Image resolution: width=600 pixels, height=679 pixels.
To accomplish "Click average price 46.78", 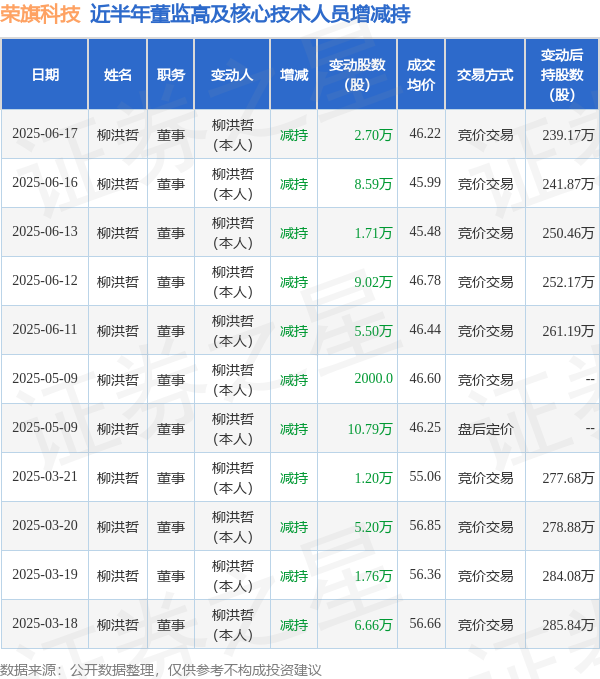I will [425, 280].
